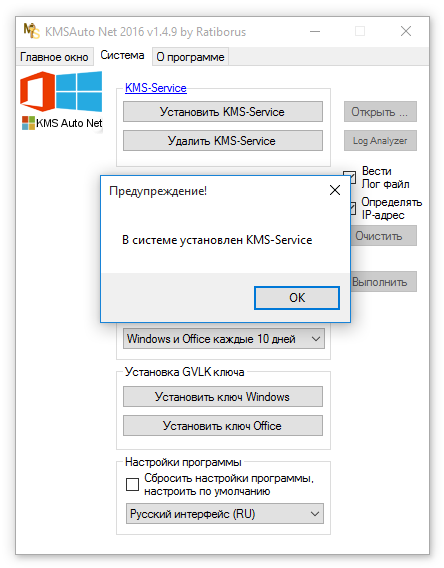Close the warning dialog with X
The image size is (444, 568).
(x=335, y=190)
